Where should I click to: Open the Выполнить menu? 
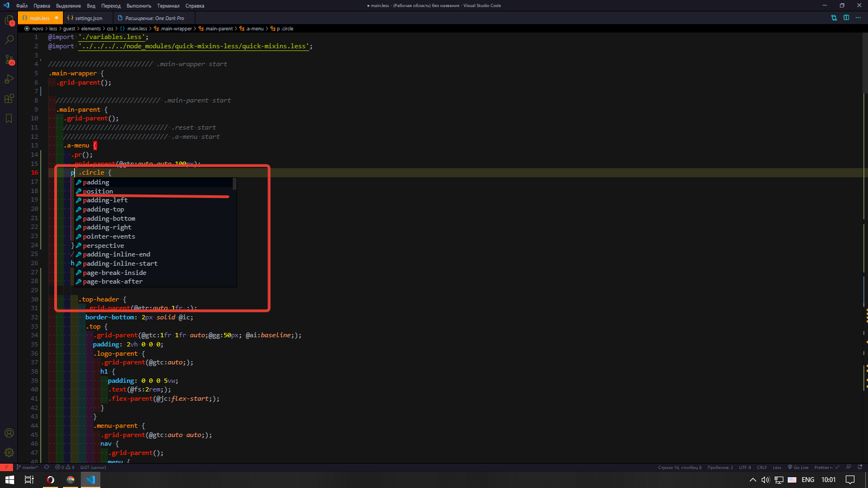pos(139,5)
